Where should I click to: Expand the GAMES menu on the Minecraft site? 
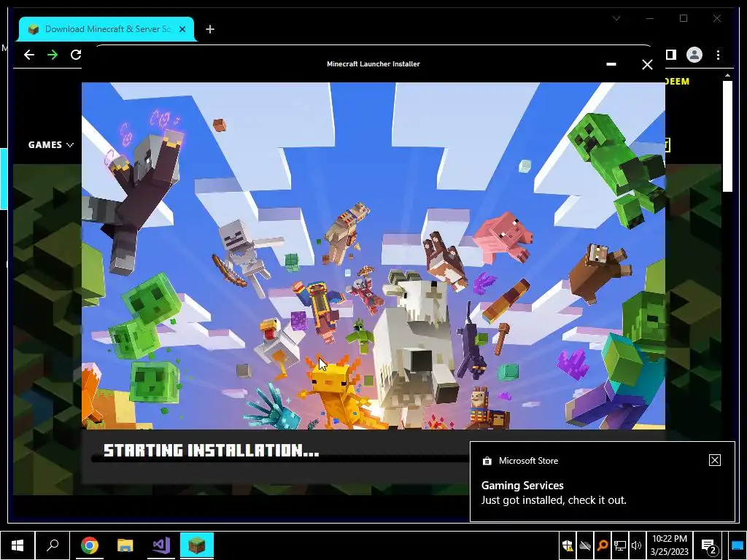[x=50, y=145]
